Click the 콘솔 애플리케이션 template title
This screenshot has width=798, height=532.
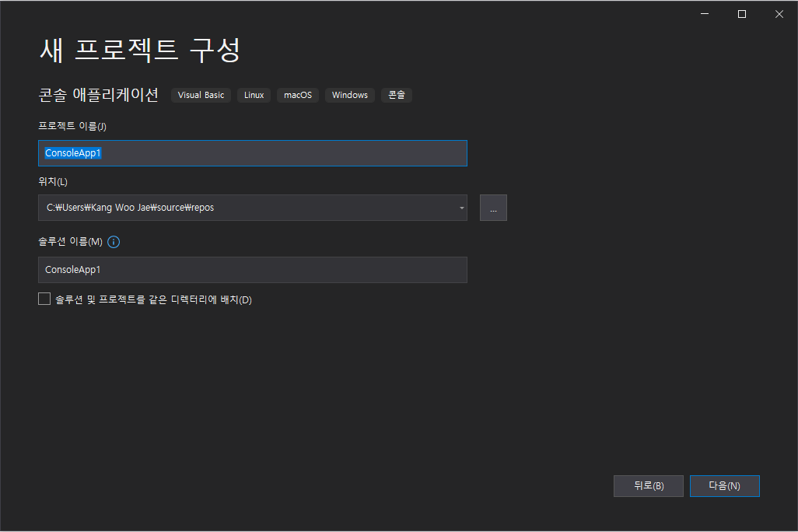coord(99,95)
